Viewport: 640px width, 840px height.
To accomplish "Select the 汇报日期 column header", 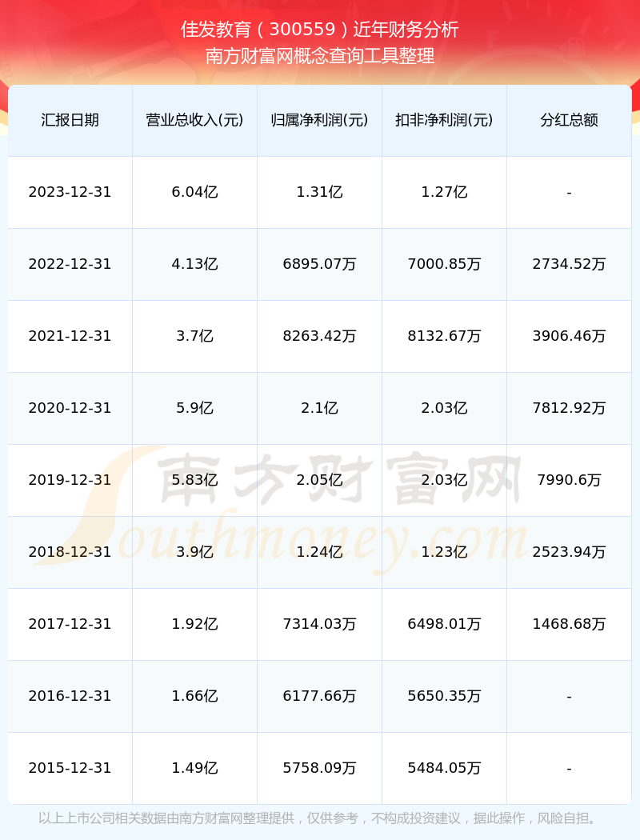I will [70, 120].
